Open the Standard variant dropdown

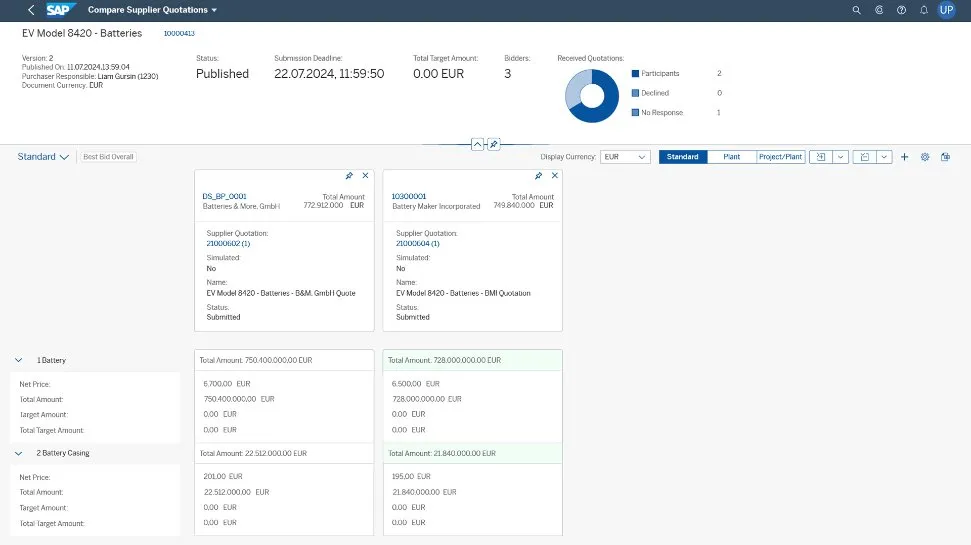pyautogui.click(x=43, y=157)
